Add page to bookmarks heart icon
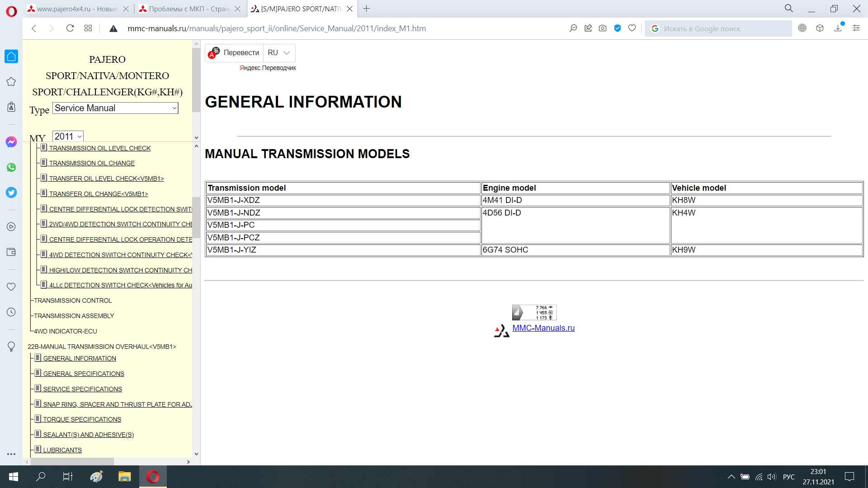868x488 pixels. [x=632, y=28]
